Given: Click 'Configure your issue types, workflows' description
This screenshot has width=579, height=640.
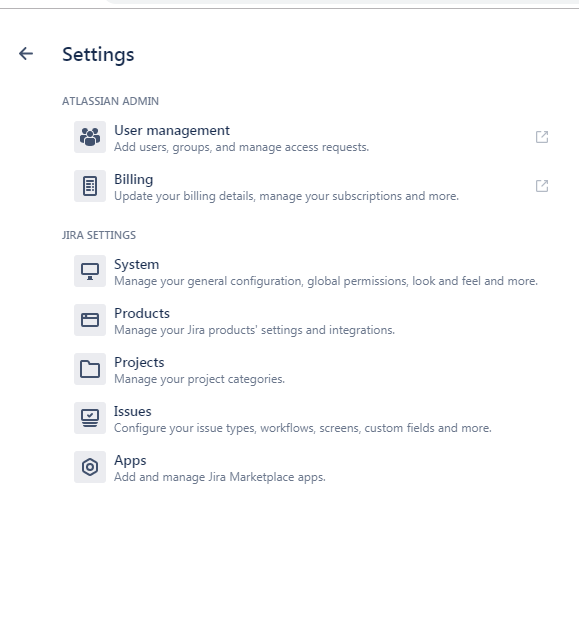Looking at the screenshot, I should [x=302, y=428].
